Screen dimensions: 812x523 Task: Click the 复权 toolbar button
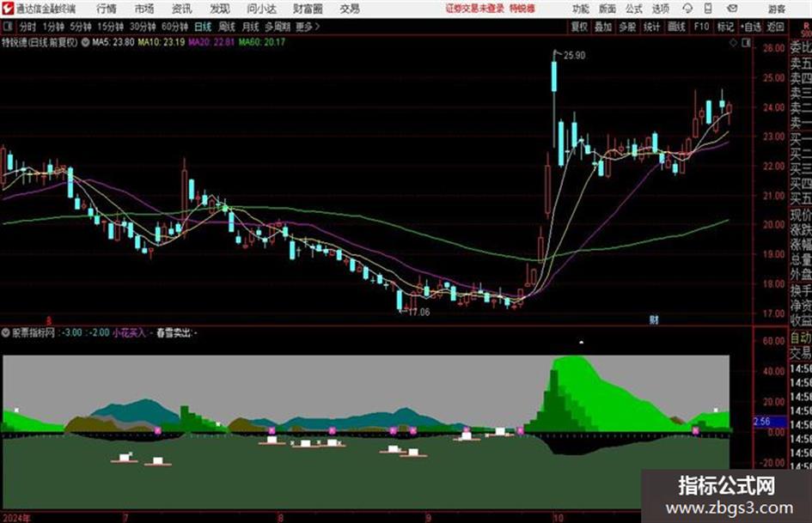tap(579, 27)
